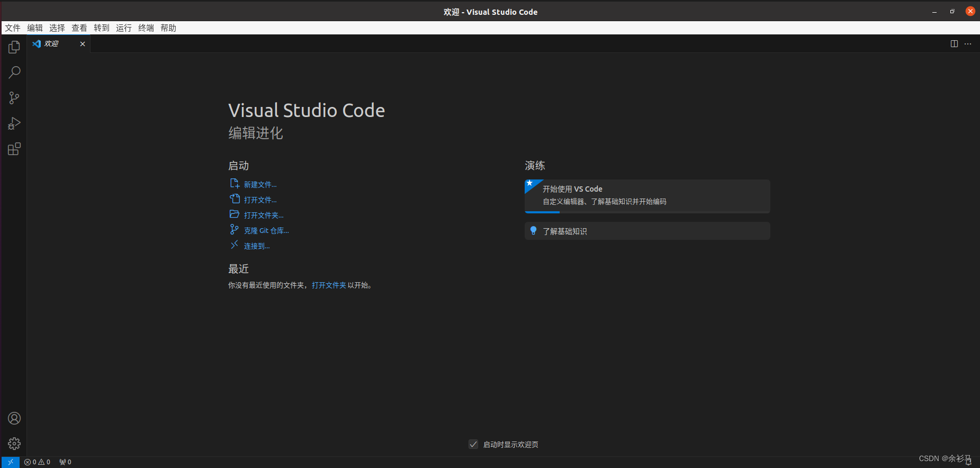Minimize the Visual Studio Code window

point(934,12)
